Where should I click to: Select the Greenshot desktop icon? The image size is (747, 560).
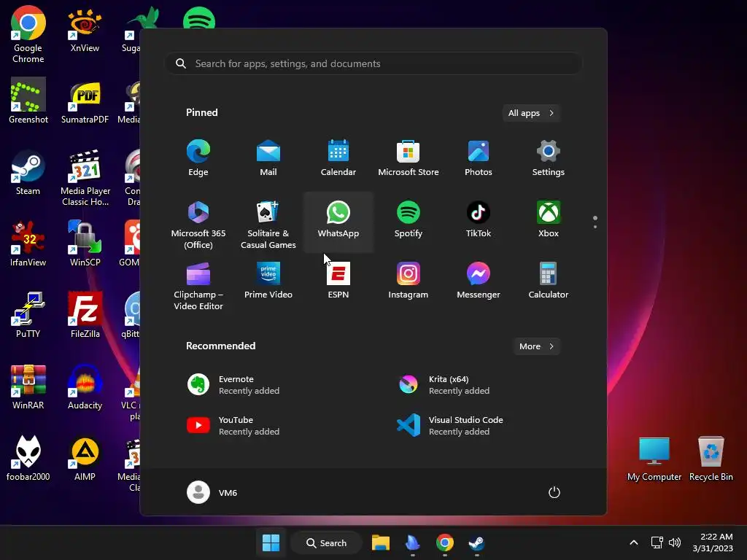pyautogui.click(x=28, y=101)
